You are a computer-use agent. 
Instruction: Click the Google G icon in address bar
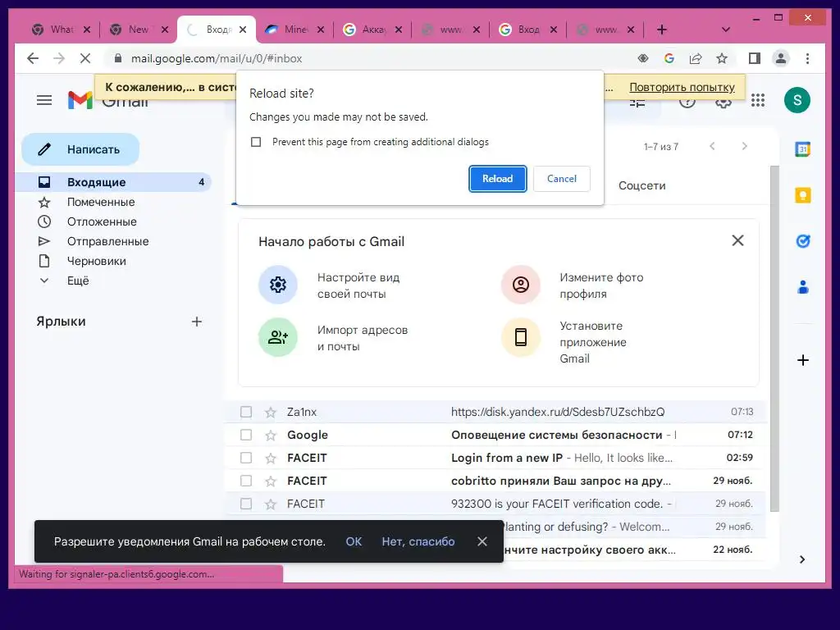pyautogui.click(x=669, y=58)
